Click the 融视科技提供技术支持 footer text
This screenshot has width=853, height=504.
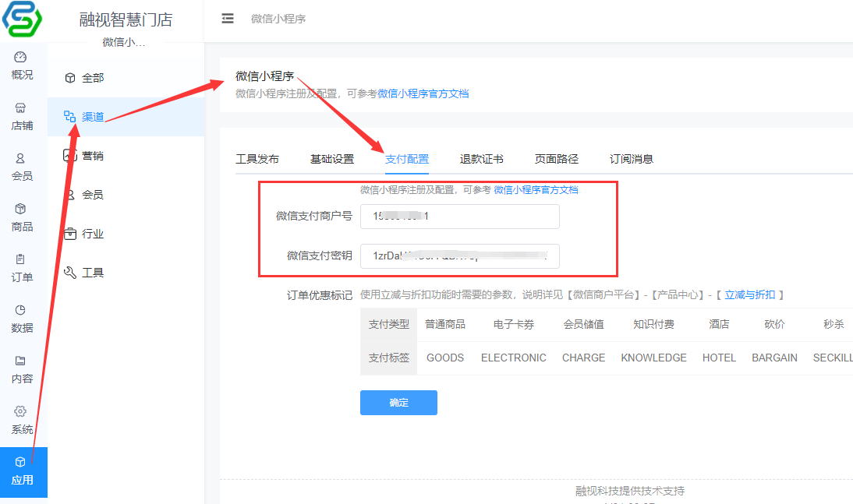point(630,491)
